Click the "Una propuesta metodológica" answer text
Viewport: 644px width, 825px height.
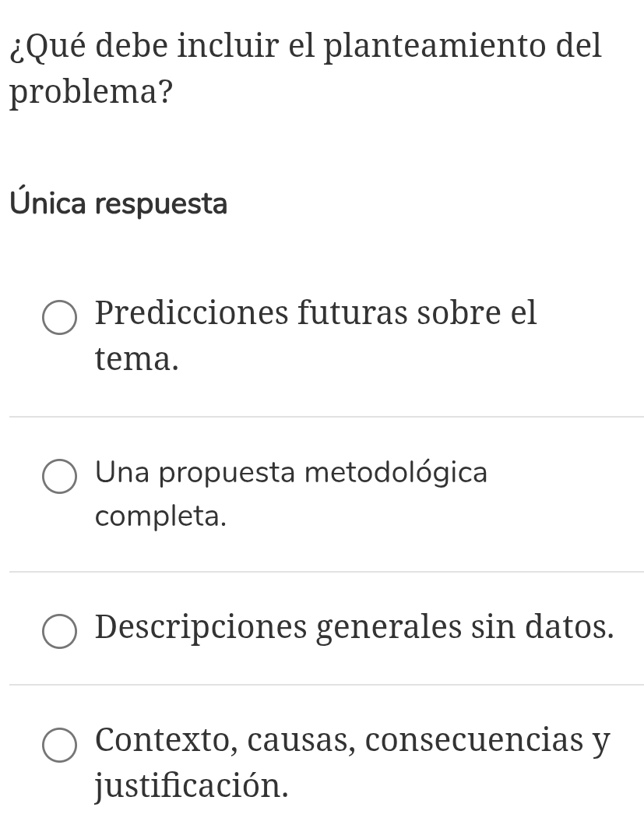tap(291, 472)
